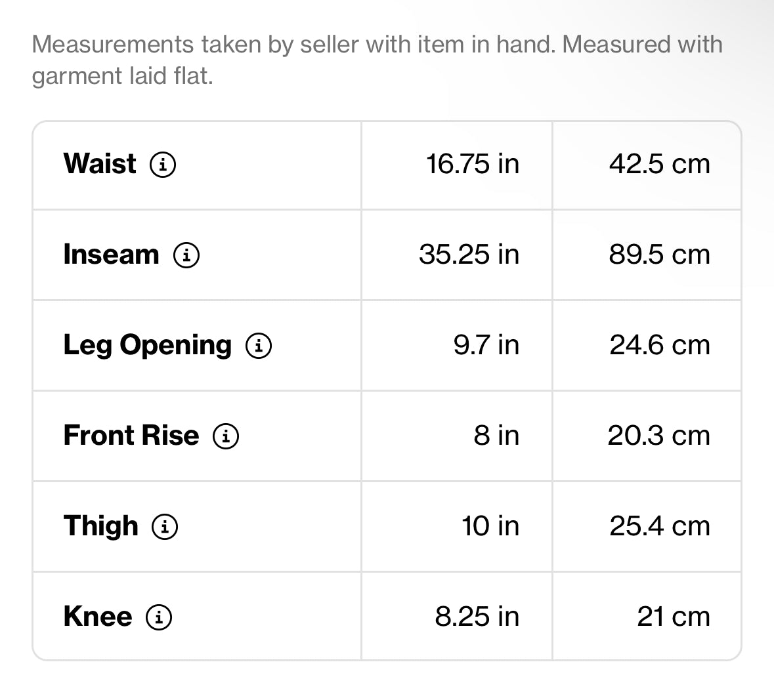Click the measurements description text

(377, 60)
